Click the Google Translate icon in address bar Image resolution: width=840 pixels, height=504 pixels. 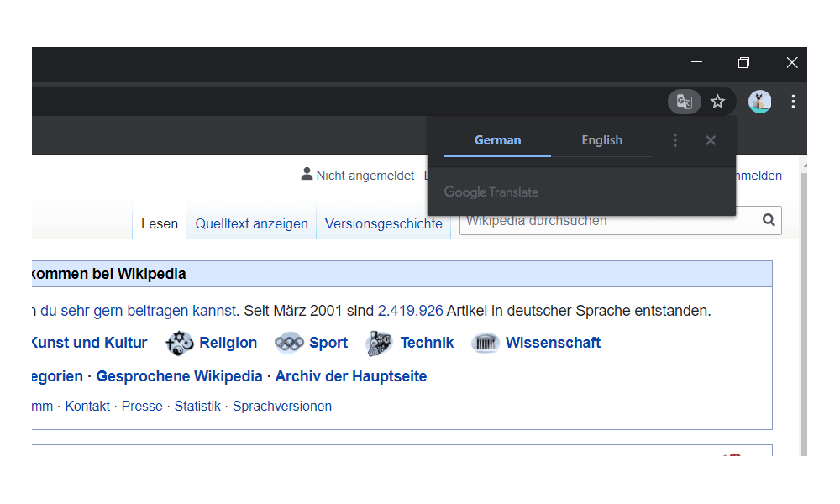click(685, 102)
